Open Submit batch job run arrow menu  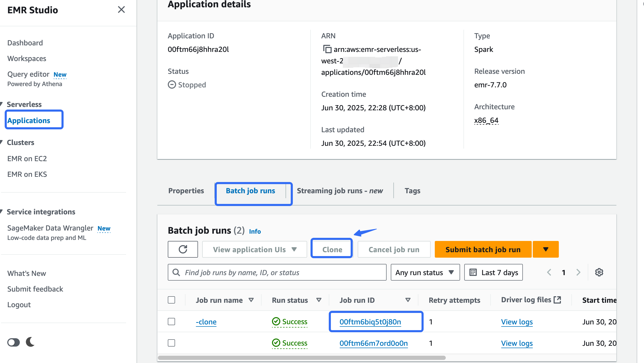click(546, 249)
